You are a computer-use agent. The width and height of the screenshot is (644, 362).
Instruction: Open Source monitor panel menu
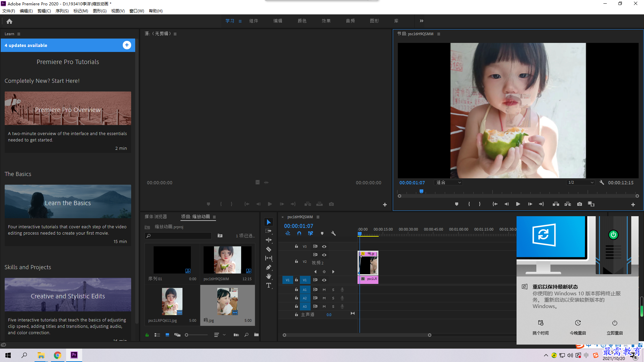[x=175, y=34]
